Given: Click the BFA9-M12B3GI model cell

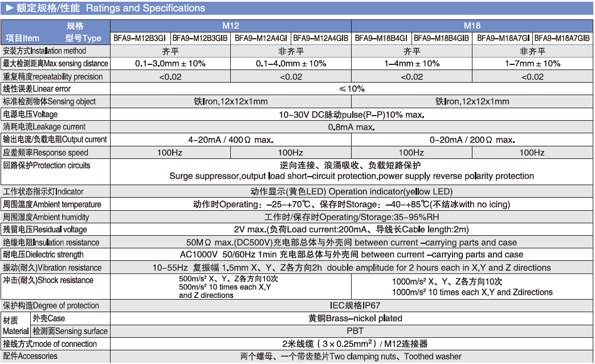Looking at the screenshot, I should pyautogui.click(x=140, y=39).
